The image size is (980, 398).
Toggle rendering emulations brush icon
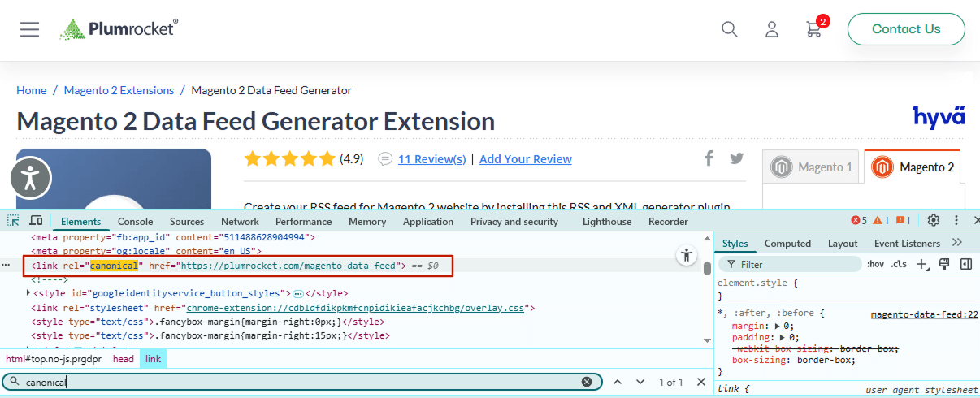click(944, 264)
